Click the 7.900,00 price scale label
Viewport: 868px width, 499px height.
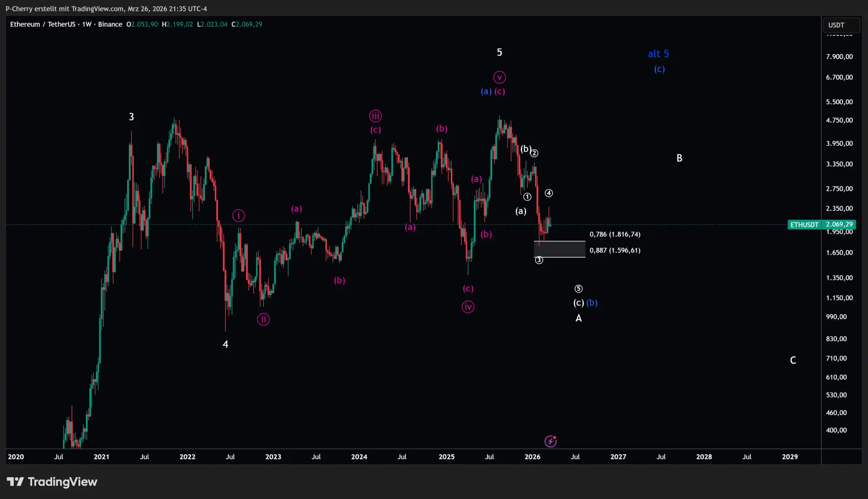click(839, 56)
